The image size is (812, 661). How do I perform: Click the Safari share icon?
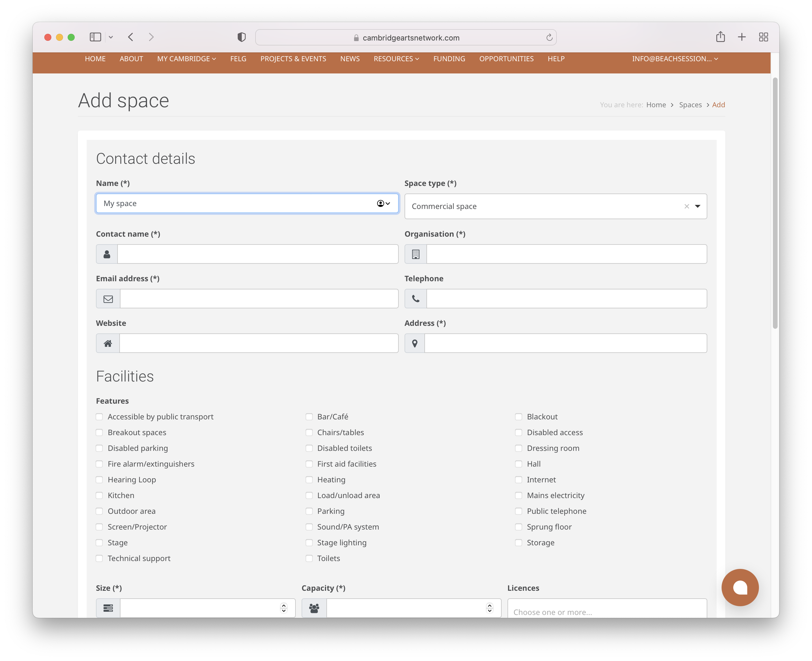720,37
